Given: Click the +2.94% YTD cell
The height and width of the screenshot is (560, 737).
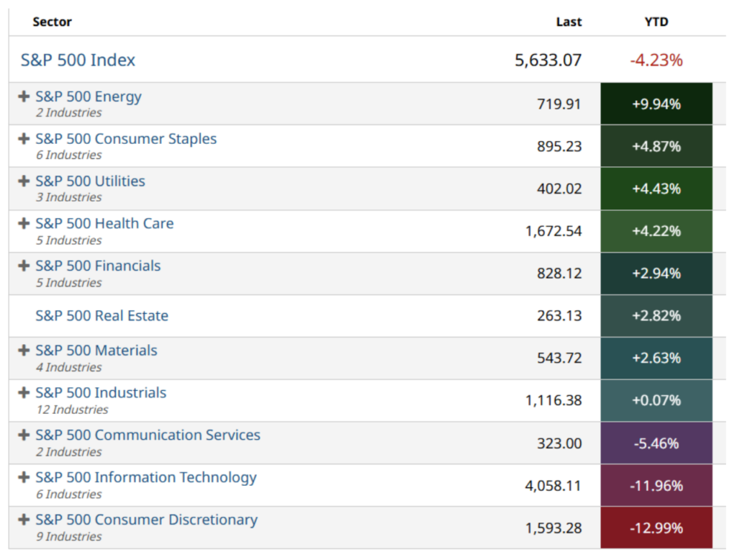Looking at the screenshot, I should pos(656,274).
